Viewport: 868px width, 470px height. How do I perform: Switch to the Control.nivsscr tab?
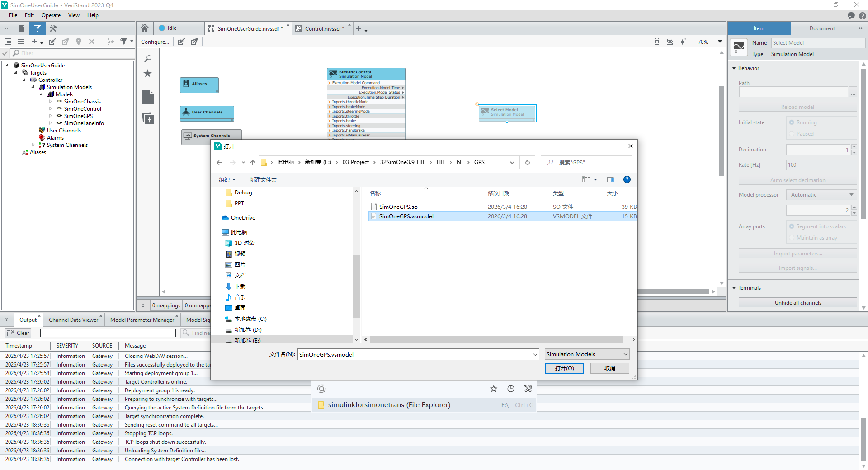(321, 28)
